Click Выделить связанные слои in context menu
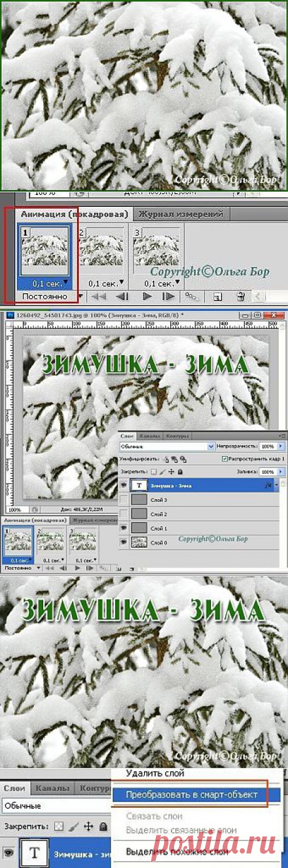This screenshot has height=868, width=288. pyautogui.click(x=181, y=830)
